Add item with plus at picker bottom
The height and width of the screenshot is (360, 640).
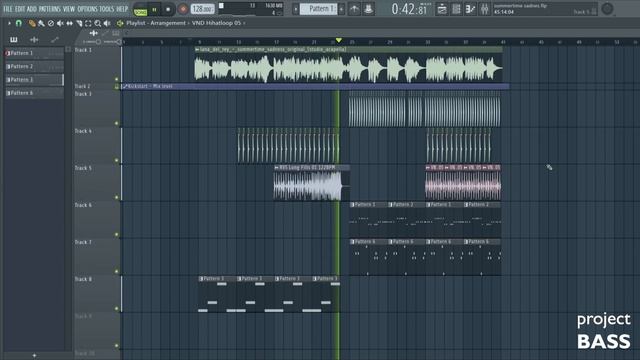point(34,356)
